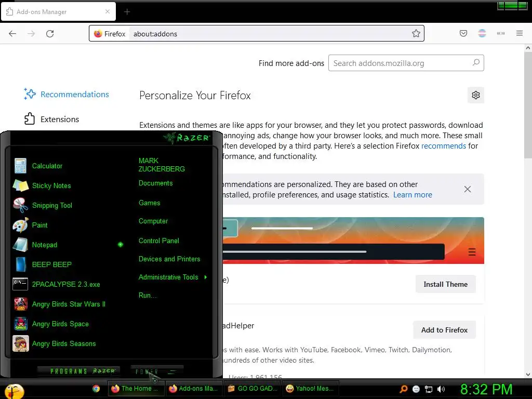Viewport: 532px width, 399px height.
Task: Click the 8:32 PM clock
Action: click(486, 389)
